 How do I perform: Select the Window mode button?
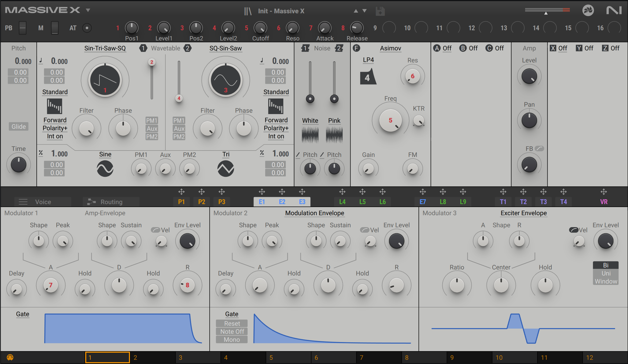point(606,281)
